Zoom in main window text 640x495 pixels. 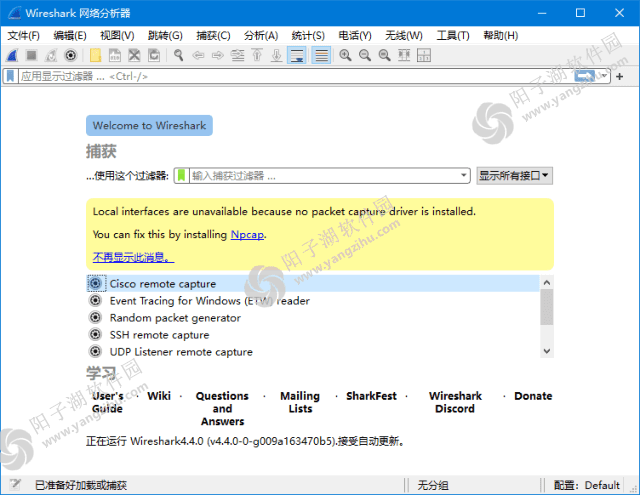click(345, 55)
